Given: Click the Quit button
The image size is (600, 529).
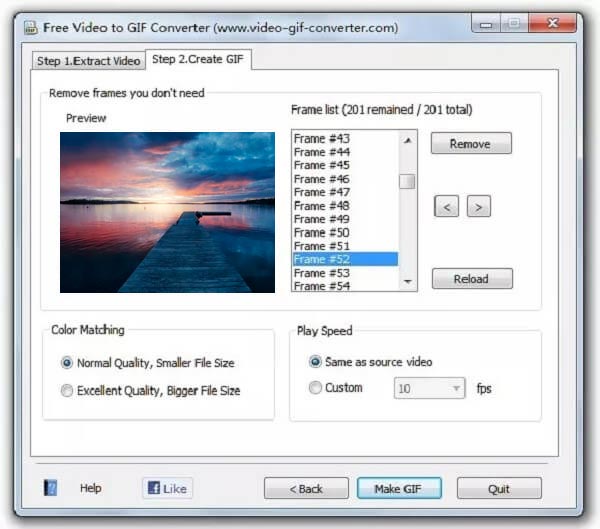Looking at the screenshot, I should pyautogui.click(x=499, y=488).
